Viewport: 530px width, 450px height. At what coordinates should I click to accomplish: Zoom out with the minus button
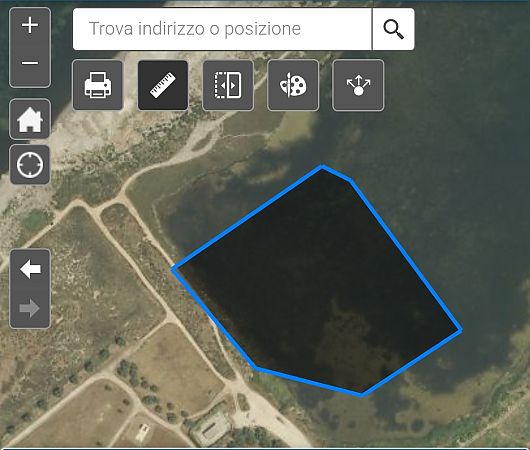pyautogui.click(x=30, y=63)
